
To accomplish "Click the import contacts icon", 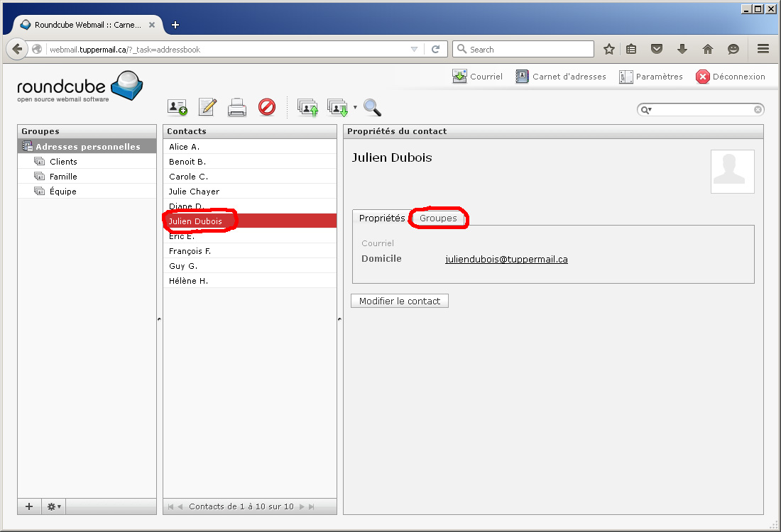I will 307,107.
